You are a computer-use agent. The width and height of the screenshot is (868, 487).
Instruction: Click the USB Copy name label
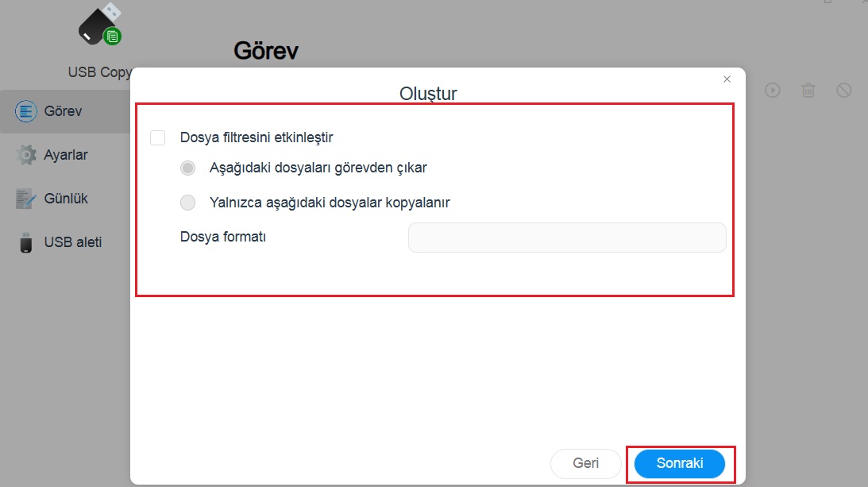point(100,72)
